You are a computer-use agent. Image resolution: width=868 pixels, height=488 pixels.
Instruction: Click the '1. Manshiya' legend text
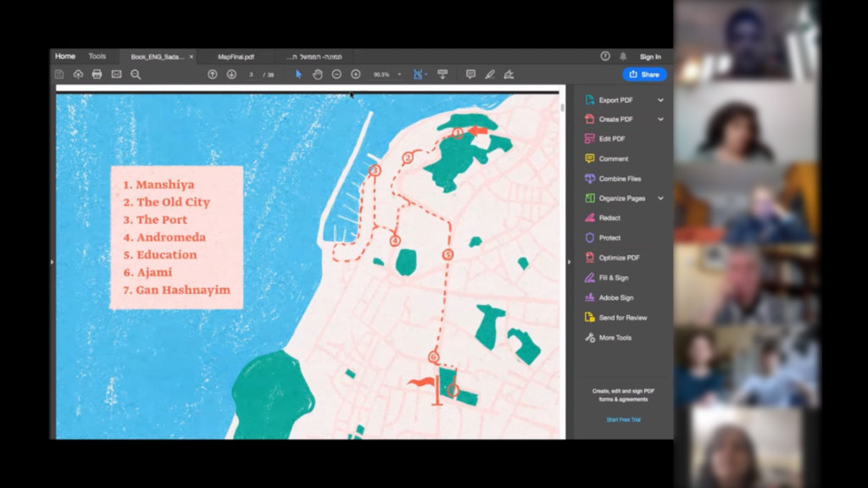click(x=159, y=184)
